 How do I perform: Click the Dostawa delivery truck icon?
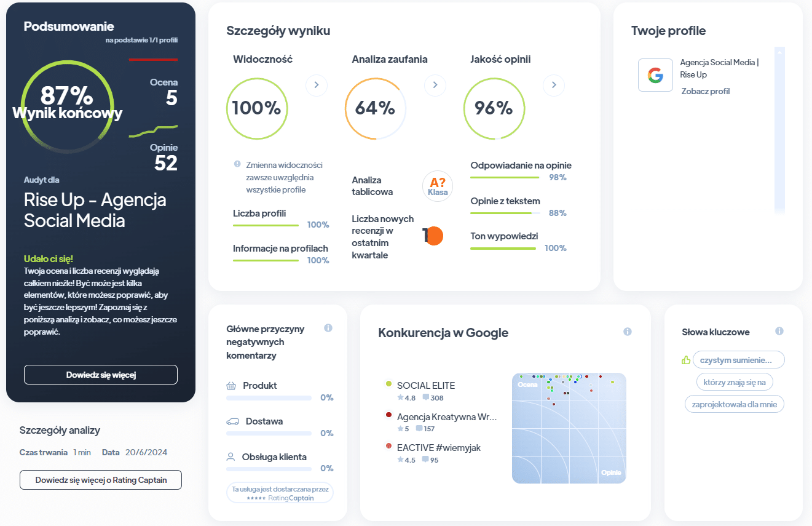[232, 421]
